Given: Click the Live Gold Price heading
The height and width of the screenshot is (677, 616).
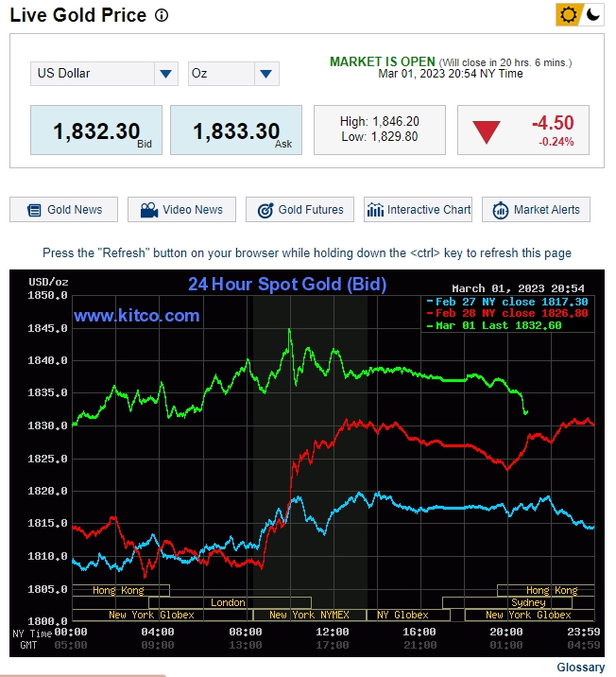Looking at the screenshot, I should tap(78, 15).
